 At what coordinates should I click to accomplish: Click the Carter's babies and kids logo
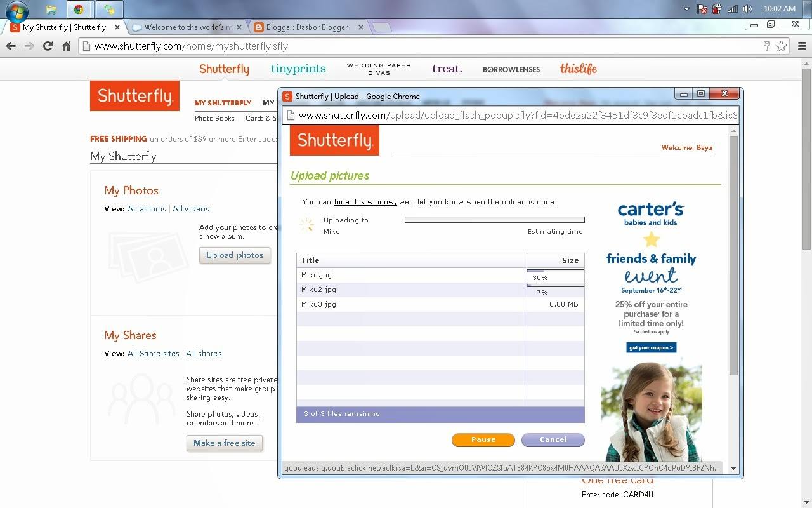pos(651,214)
